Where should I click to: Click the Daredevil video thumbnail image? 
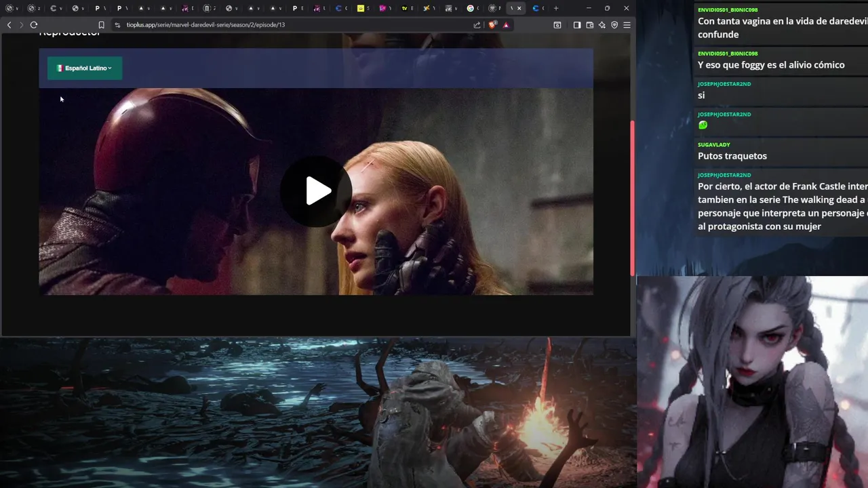tap(316, 191)
